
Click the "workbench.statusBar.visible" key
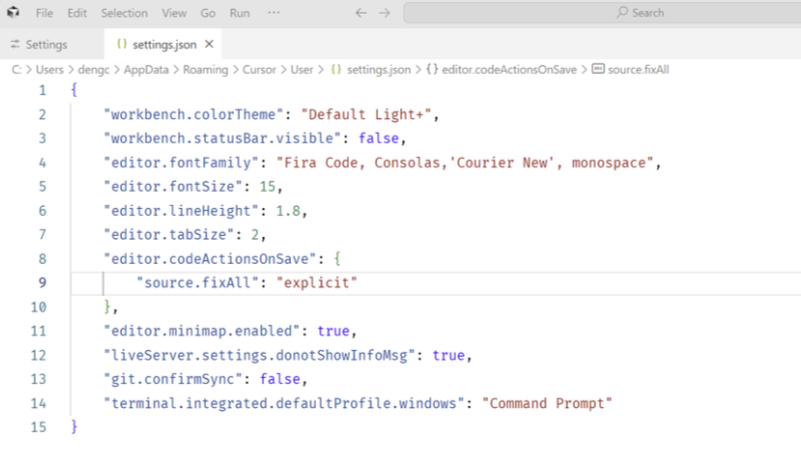pyautogui.click(x=222, y=138)
